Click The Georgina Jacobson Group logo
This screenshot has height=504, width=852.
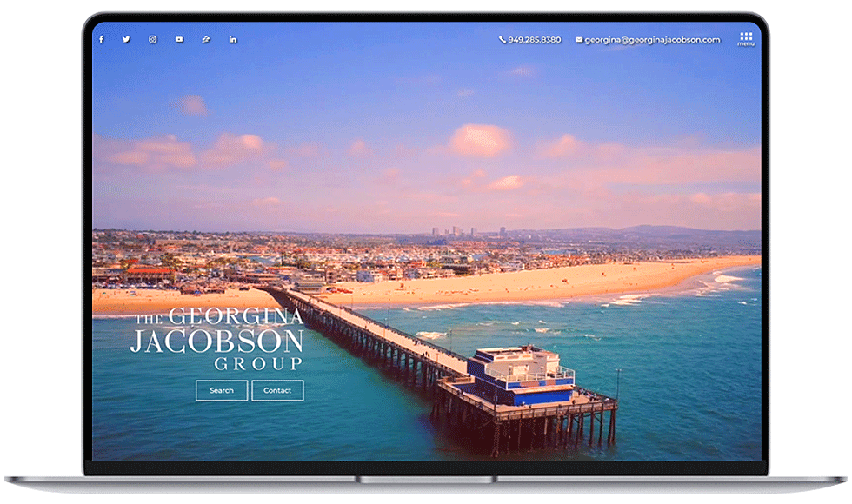[216, 339]
